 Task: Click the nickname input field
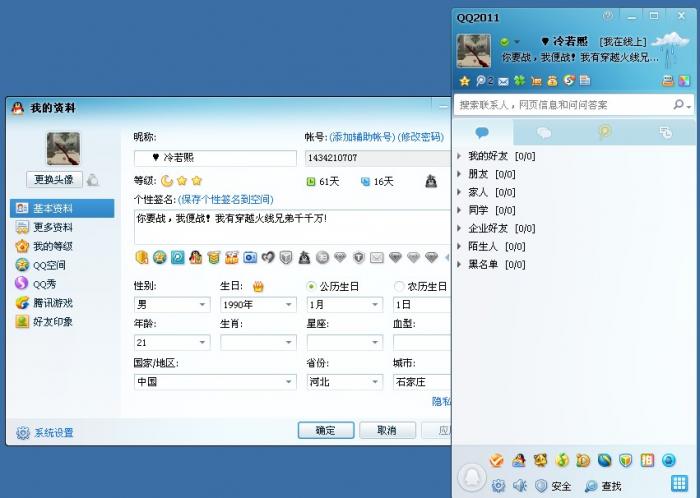tap(215, 158)
